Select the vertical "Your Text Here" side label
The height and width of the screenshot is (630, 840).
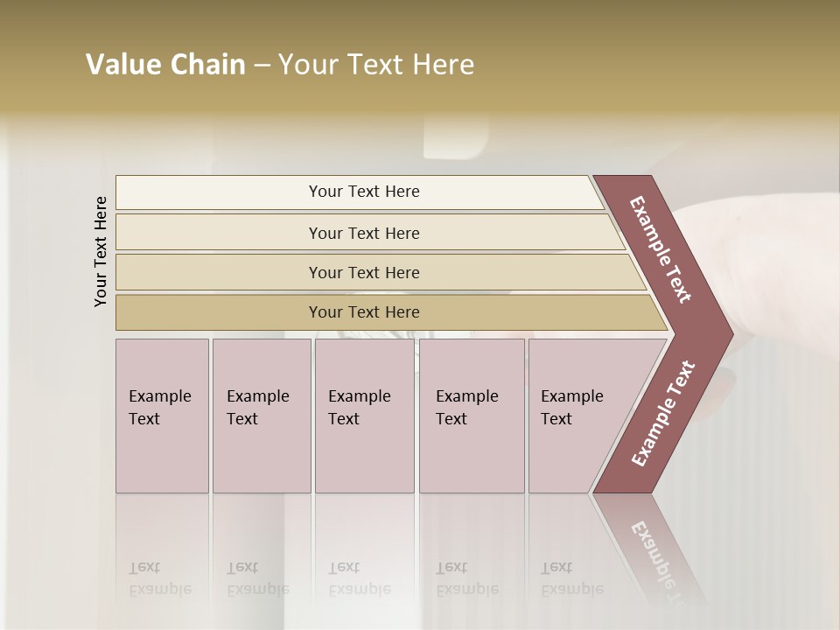101,252
